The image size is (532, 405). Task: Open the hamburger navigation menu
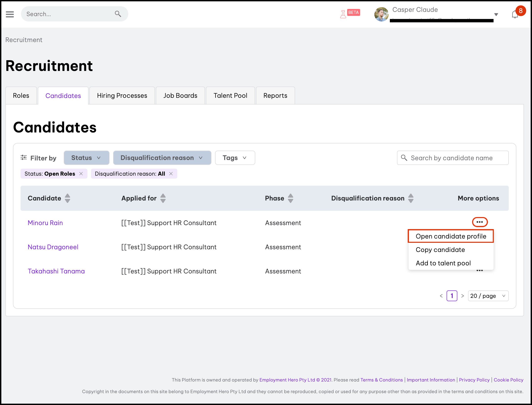tap(10, 14)
